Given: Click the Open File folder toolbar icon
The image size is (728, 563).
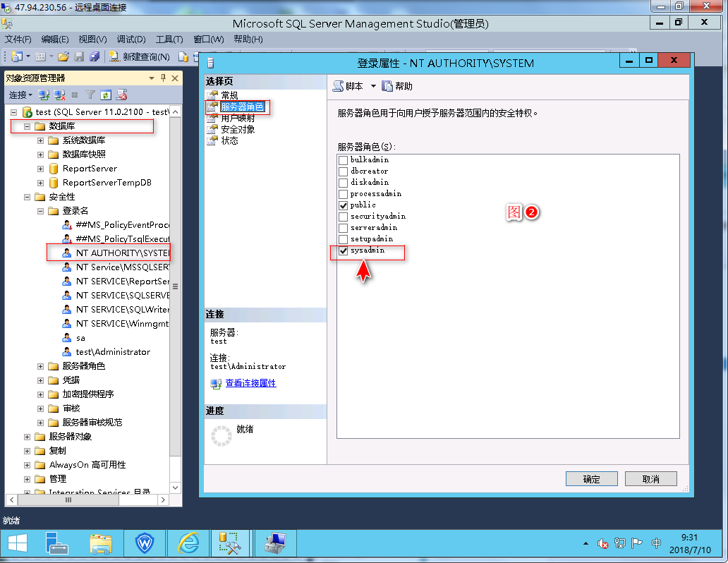Looking at the screenshot, I should pos(63,56).
